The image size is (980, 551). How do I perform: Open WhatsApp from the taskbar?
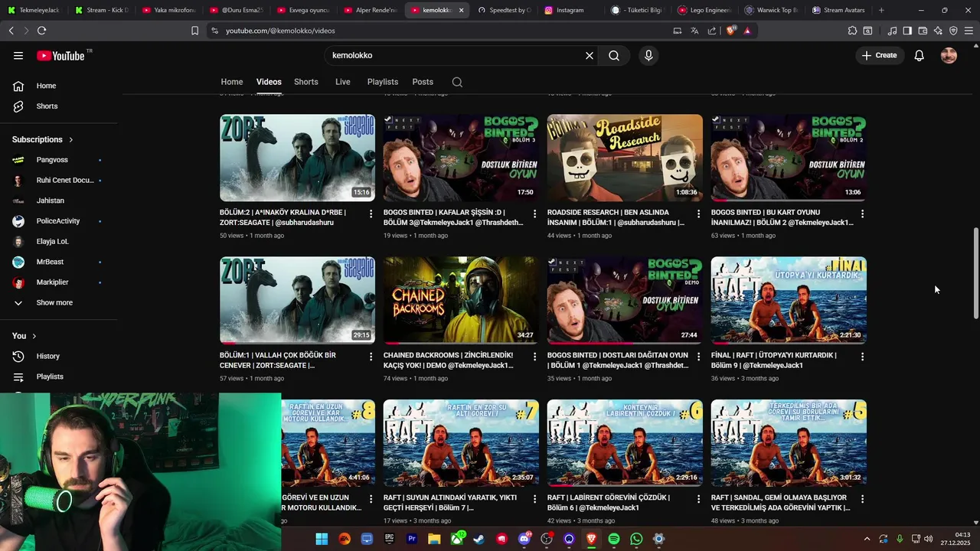(636, 539)
